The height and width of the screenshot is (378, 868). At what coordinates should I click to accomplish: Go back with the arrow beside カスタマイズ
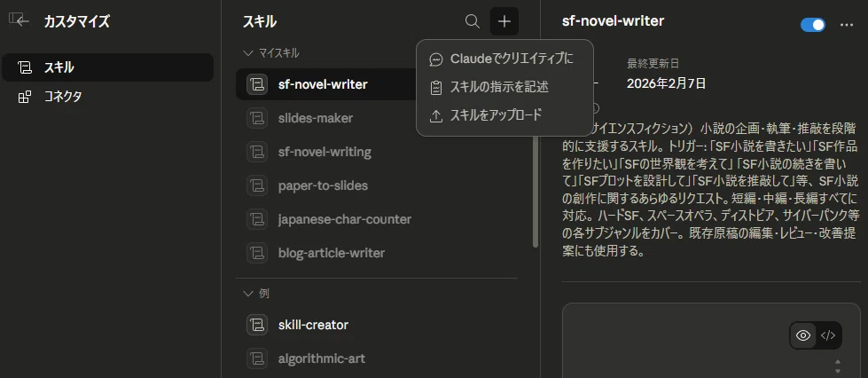pos(20,21)
